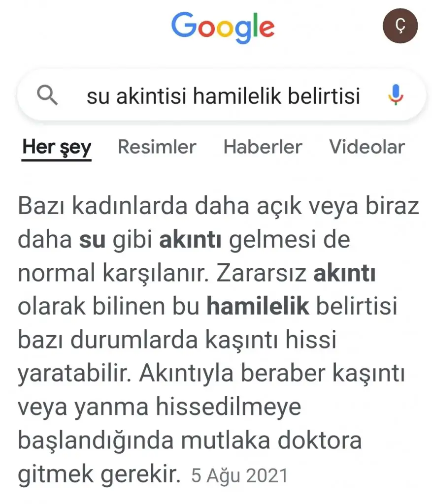Screen dimensions: 432x504
Task: Click the phrase 'kaşıntı hissi' in snippet
Action: coord(271,341)
